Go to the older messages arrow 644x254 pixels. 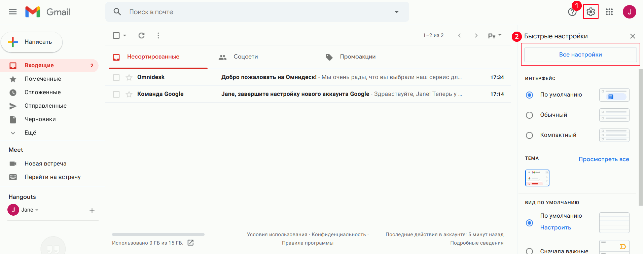(476, 35)
